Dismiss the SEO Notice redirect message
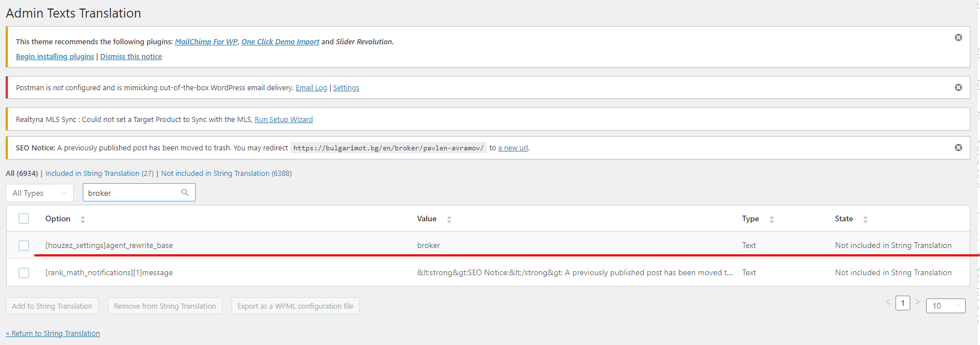The width and height of the screenshot is (980, 345). 958,148
